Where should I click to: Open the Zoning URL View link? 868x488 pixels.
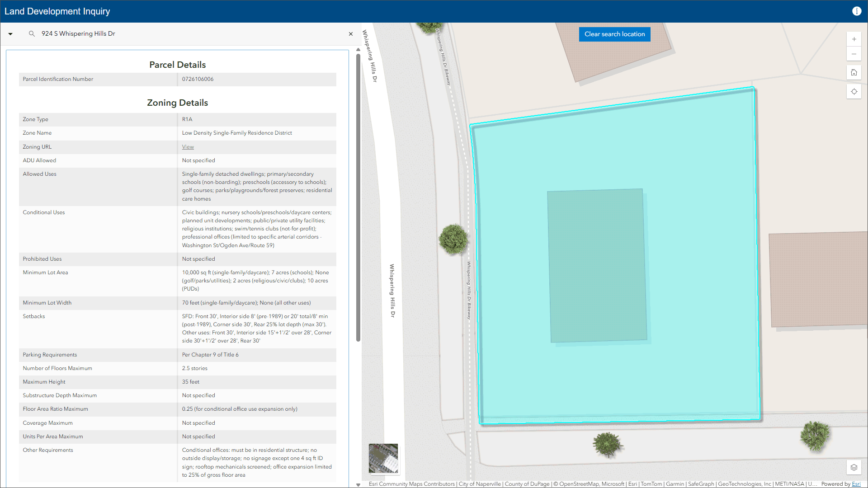[188, 147]
